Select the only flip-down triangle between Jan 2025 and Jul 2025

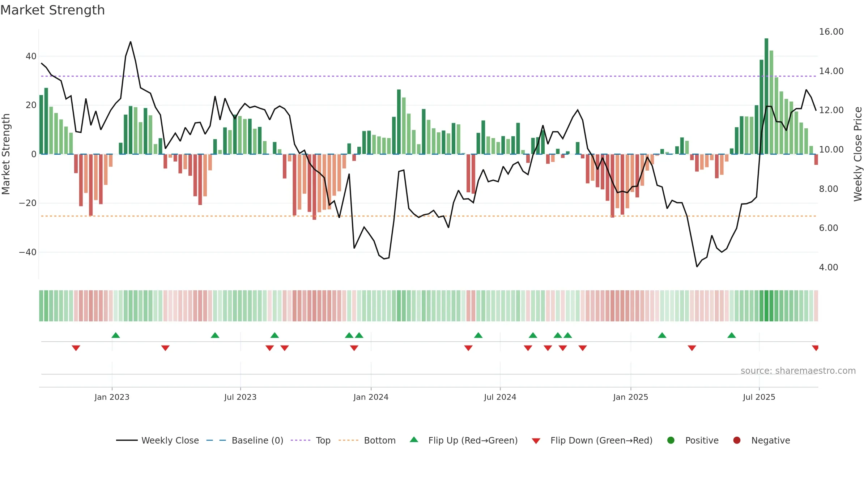coord(692,348)
